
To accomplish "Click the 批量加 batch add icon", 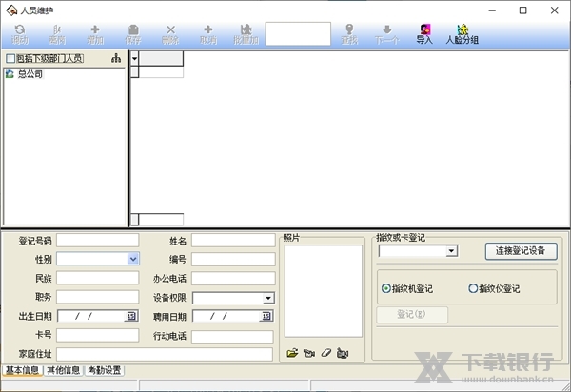I will 246,34.
